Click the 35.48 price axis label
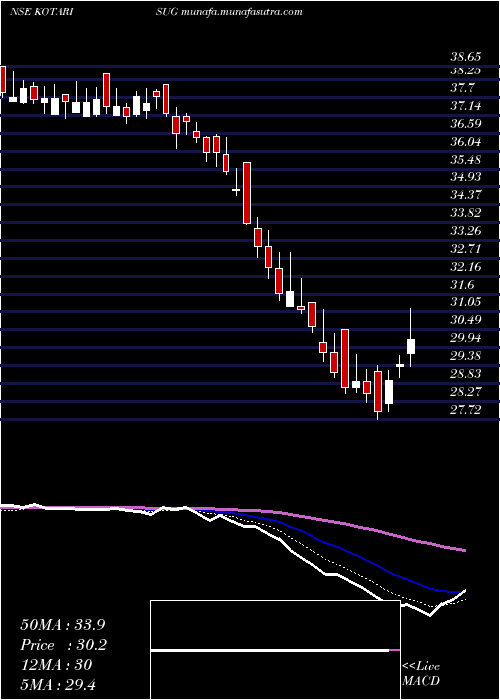Screen dimensions: 500x700 pyautogui.click(x=467, y=159)
